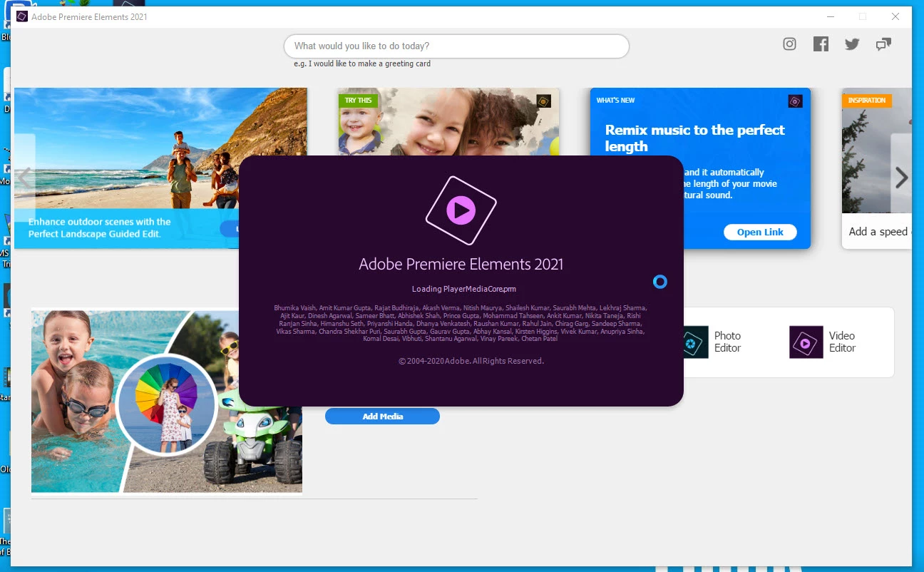Click the "Loading PlayerMediaCore.prm" status text
Image resolution: width=924 pixels, height=572 pixels.
[463, 289]
